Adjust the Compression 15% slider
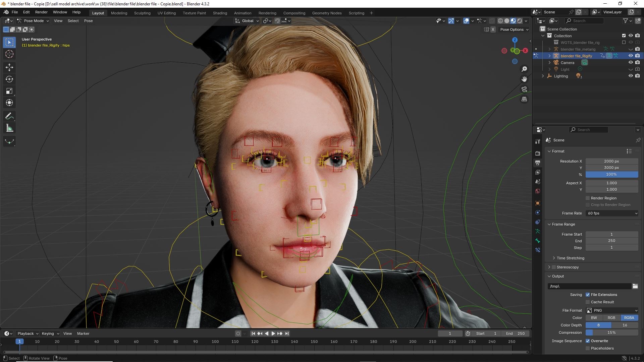 tap(611, 333)
